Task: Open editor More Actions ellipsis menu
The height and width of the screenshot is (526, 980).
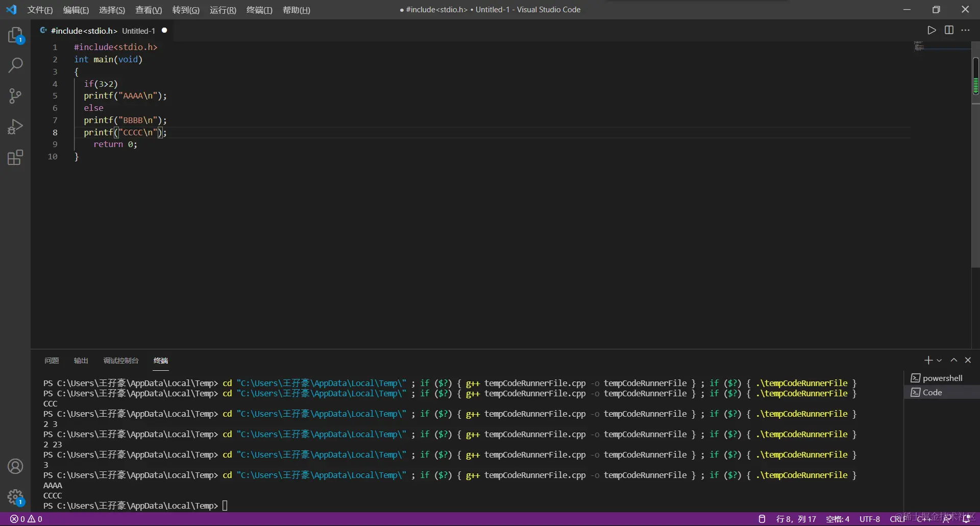Action: (x=965, y=30)
